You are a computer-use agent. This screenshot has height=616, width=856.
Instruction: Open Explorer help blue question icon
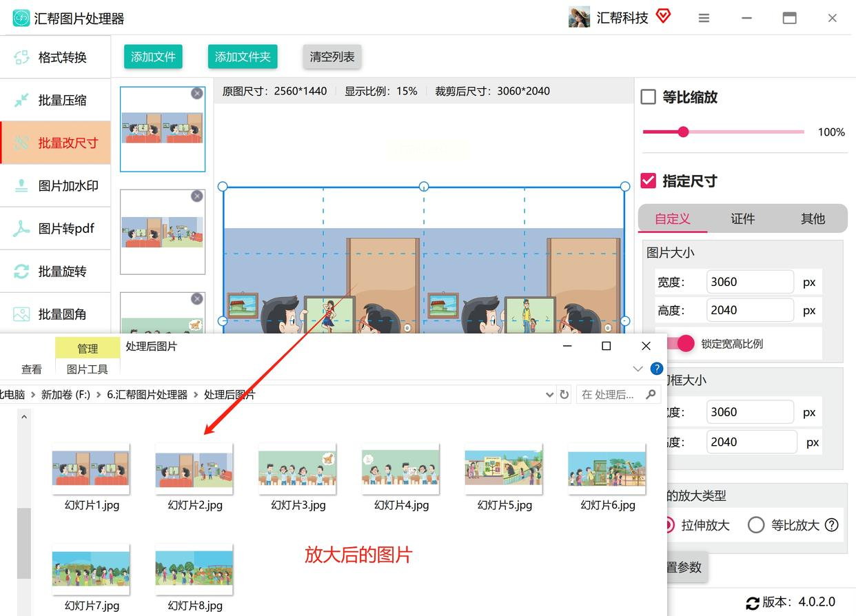[x=657, y=369]
